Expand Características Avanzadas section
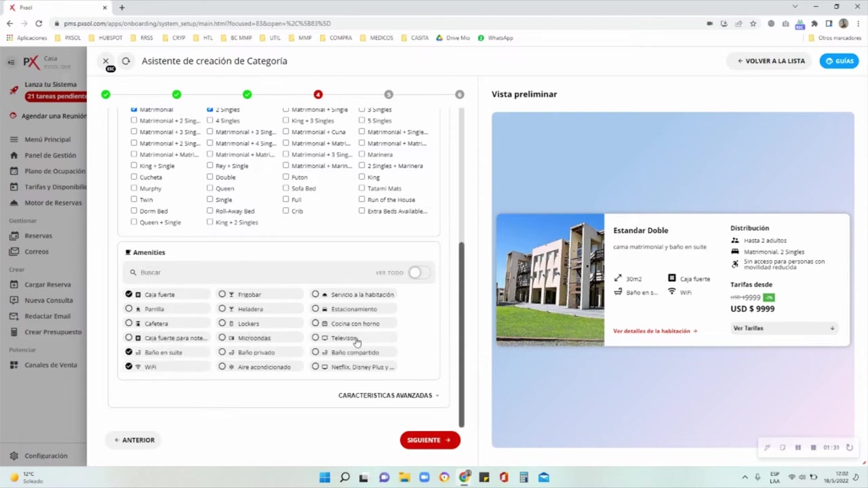The width and height of the screenshot is (868, 488). 389,395
